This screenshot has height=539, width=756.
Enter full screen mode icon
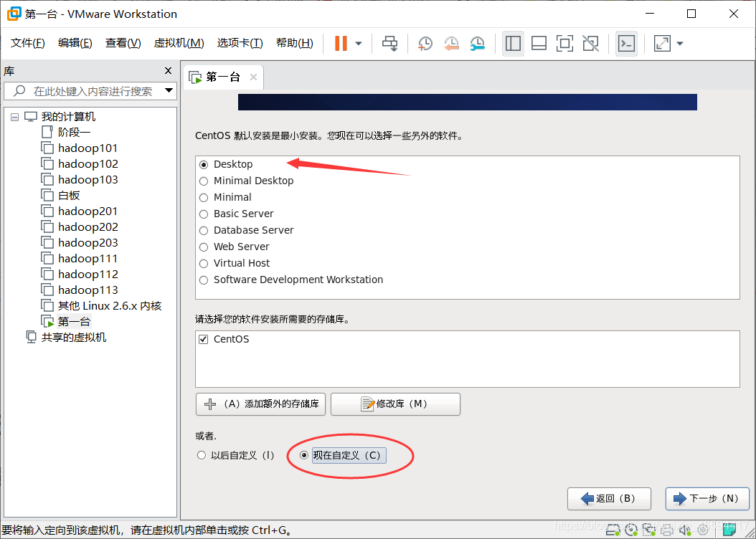pos(564,43)
